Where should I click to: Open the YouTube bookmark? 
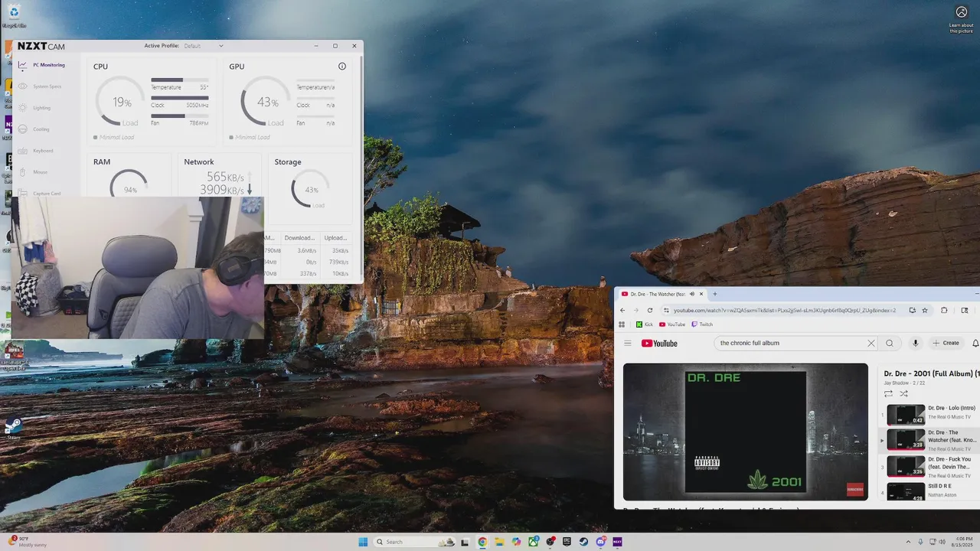(x=672, y=324)
